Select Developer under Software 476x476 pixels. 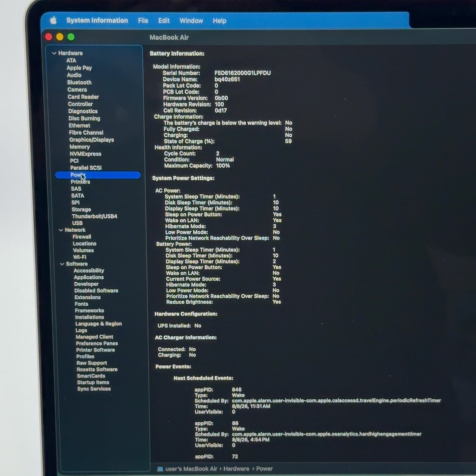(86, 284)
